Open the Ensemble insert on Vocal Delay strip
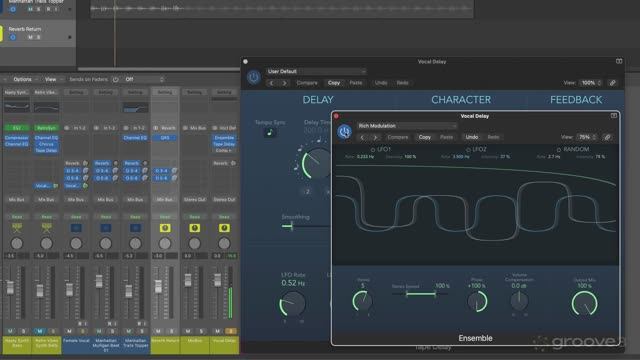The height and width of the screenshot is (360, 640). pyautogui.click(x=224, y=138)
